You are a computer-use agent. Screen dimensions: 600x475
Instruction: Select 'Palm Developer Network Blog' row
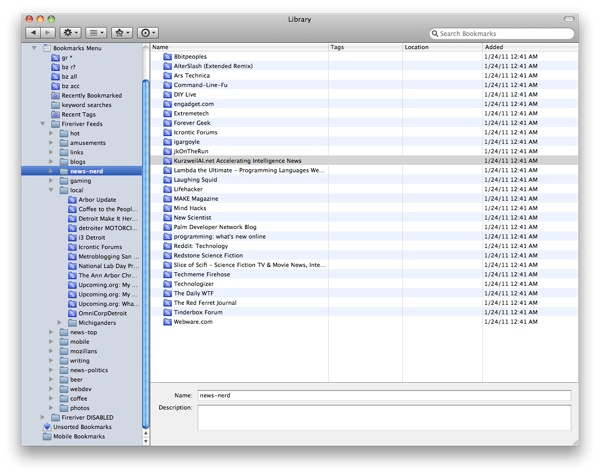point(364,227)
